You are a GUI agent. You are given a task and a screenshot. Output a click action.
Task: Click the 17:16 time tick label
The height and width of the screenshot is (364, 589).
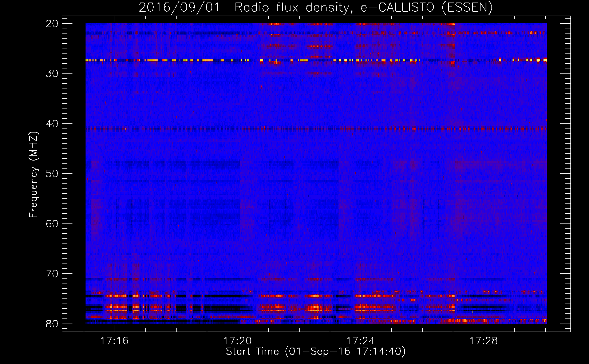115,341
